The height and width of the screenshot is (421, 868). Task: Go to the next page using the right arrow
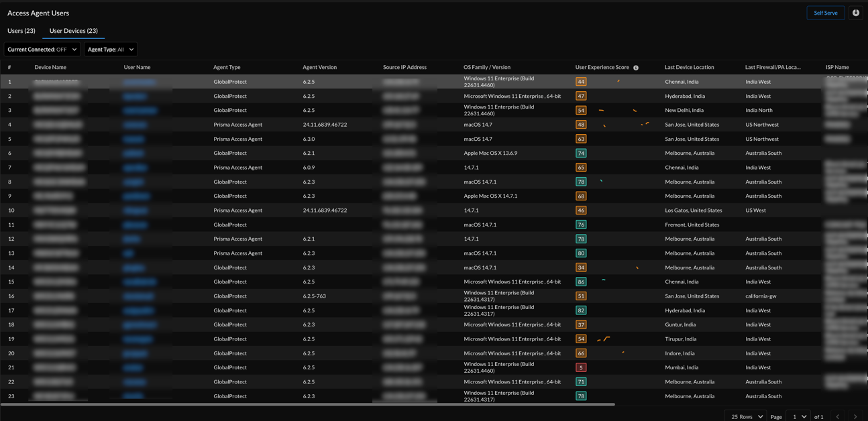click(855, 416)
